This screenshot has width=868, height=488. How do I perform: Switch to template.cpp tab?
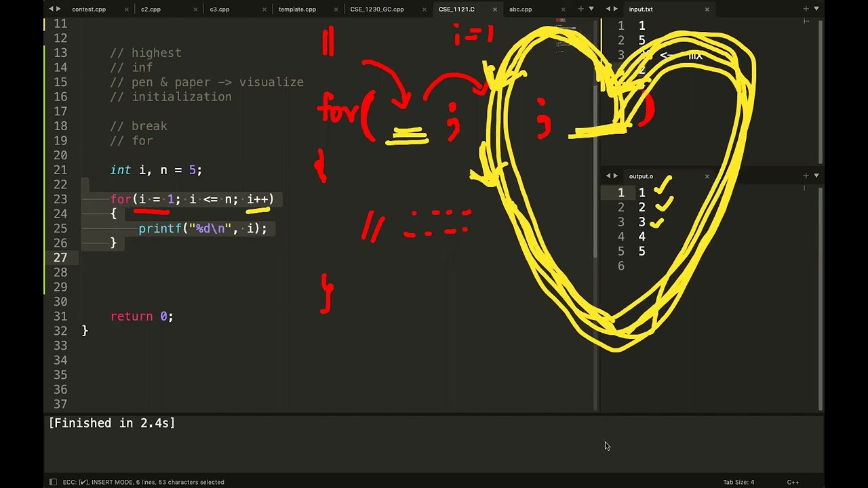pos(297,9)
